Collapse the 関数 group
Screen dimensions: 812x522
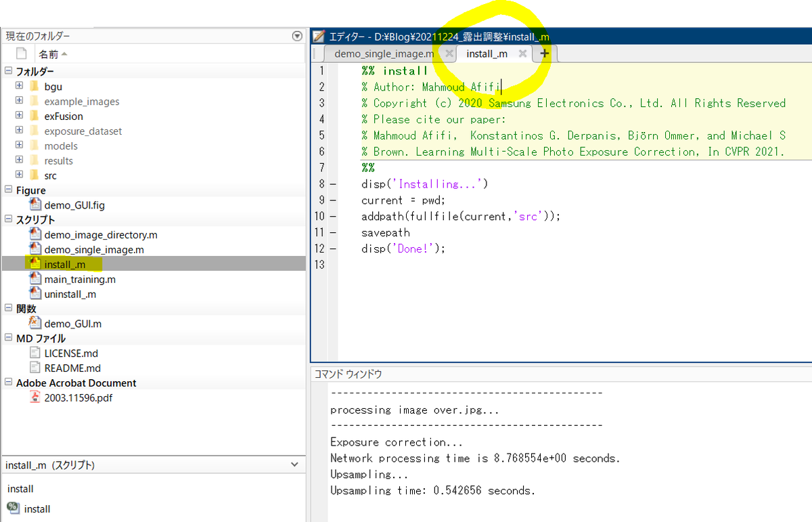coord(8,309)
